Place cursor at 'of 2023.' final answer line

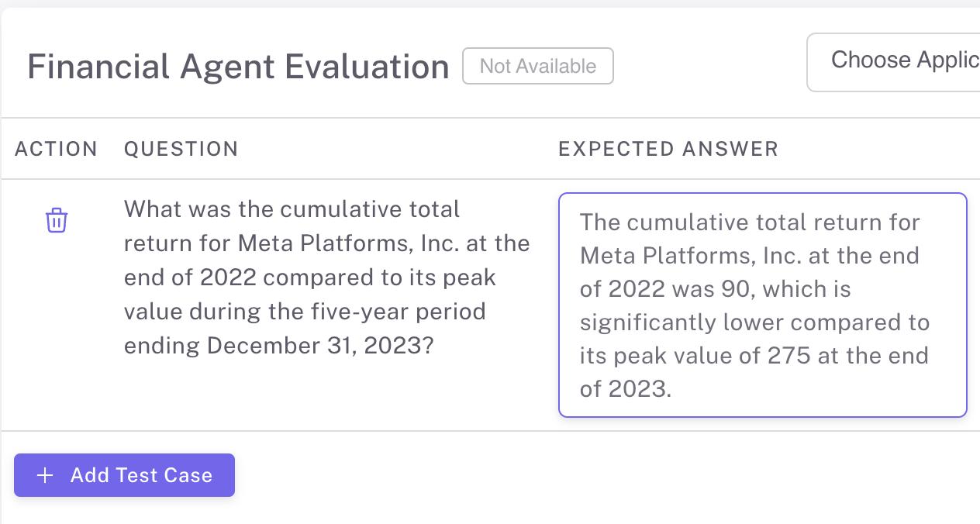point(625,388)
